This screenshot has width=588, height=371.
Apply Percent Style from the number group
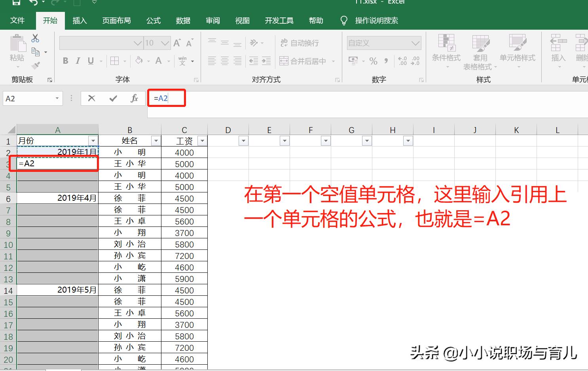point(372,61)
